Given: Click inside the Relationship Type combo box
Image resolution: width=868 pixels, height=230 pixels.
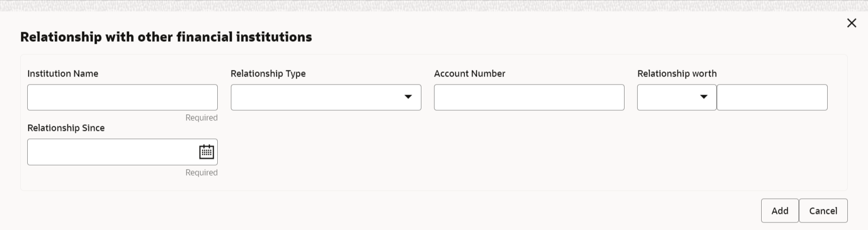Looking at the screenshot, I should click(x=326, y=97).
